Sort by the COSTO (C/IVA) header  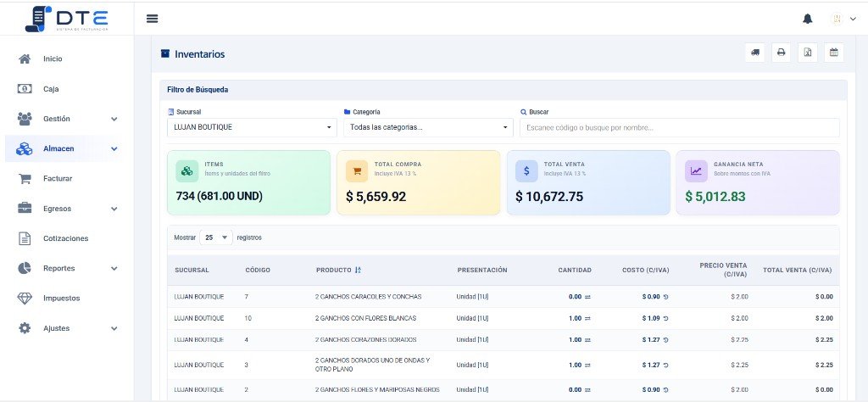pos(645,271)
